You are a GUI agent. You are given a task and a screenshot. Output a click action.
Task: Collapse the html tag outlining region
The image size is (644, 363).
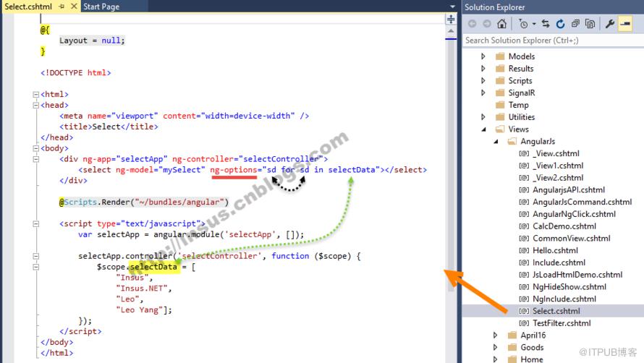click(x=35, y=95)
